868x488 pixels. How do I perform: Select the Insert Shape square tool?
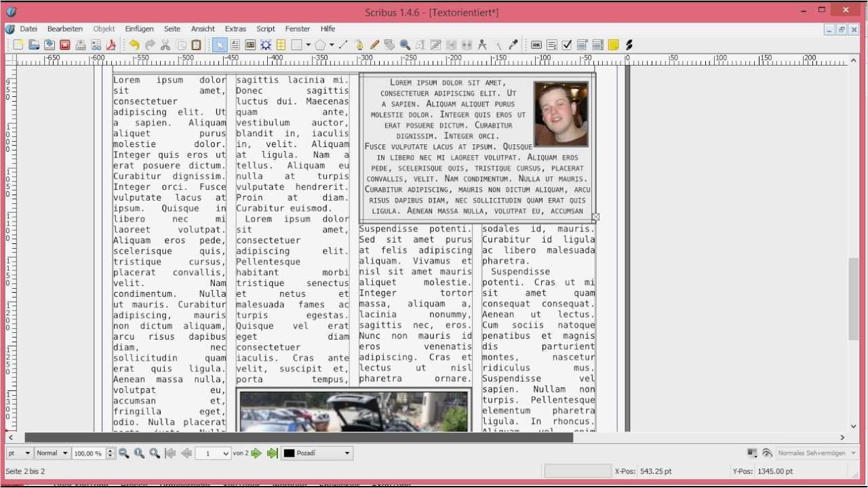[296, 45]
